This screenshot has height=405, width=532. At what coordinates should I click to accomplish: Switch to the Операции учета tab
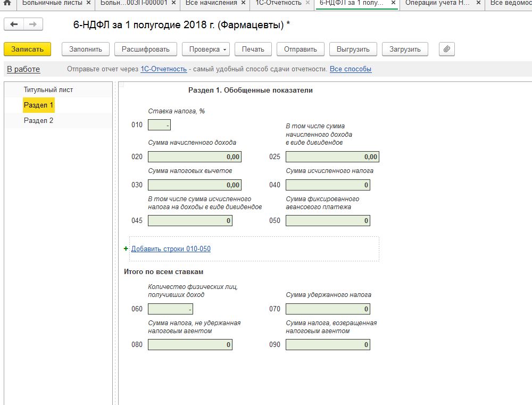pyautogui.click(x=438, y=3)
